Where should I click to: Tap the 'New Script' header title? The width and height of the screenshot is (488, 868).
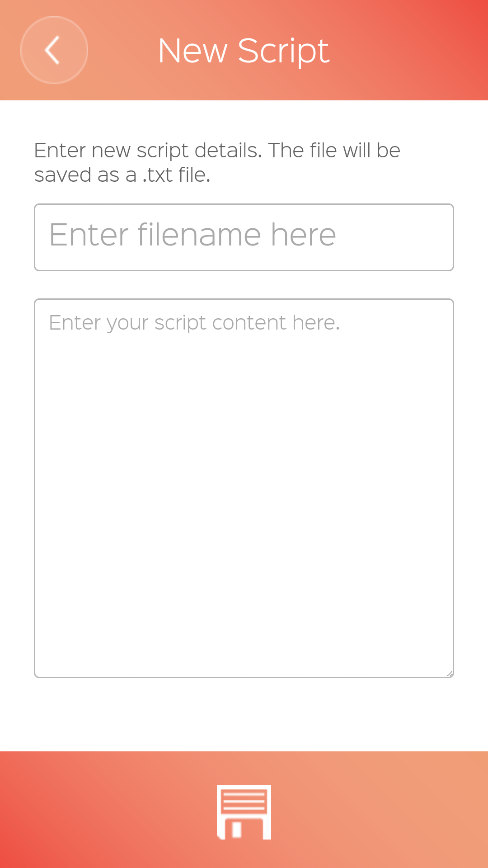point(244,51)
